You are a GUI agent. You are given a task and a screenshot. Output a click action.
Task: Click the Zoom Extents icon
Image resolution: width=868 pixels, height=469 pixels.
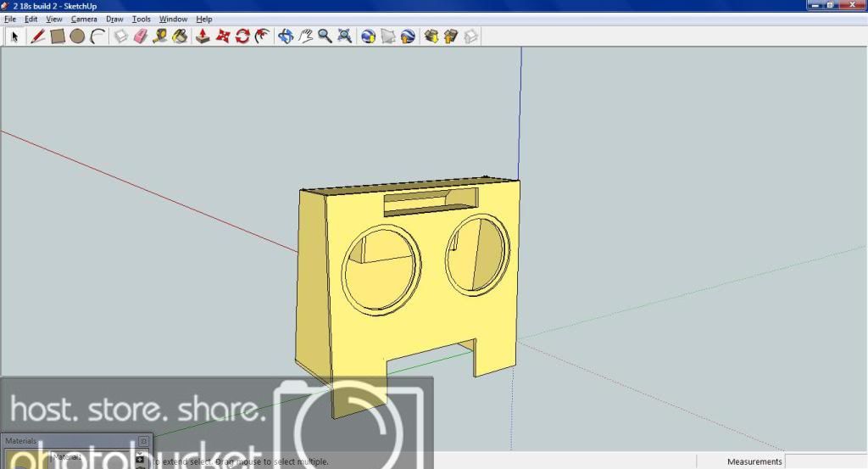coord(345,36)
